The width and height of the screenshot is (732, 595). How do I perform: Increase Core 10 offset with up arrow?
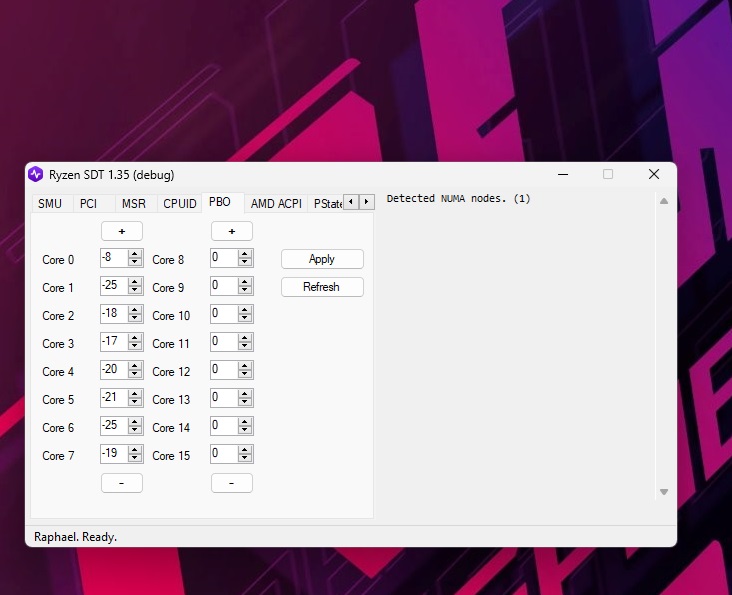(x=245, y=309)
